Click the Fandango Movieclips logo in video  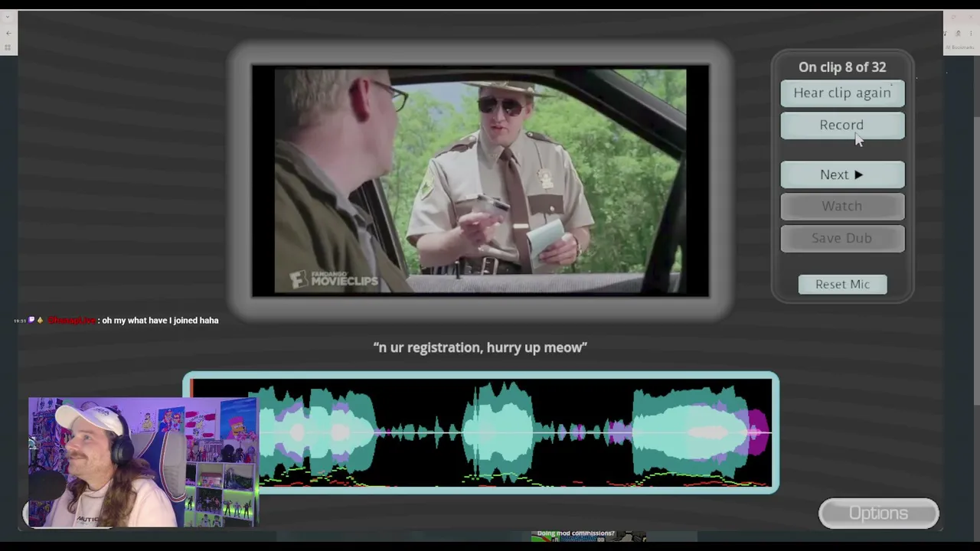click(334, 279)
